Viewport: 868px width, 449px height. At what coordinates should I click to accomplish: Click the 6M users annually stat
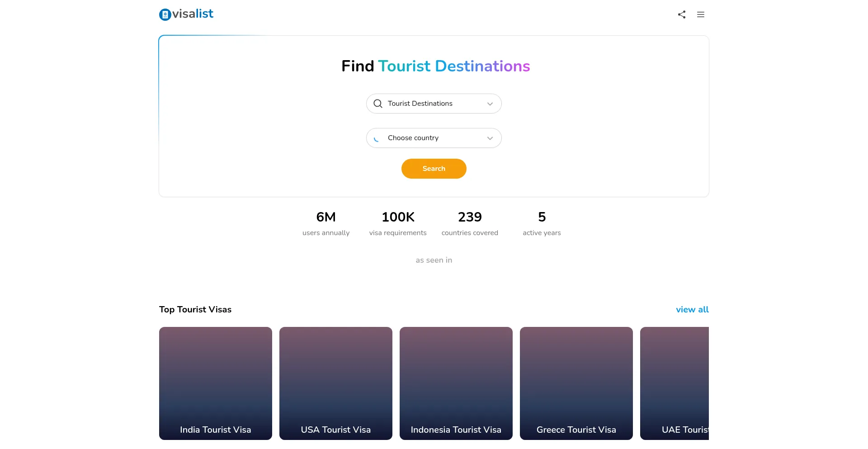point(326,223)
